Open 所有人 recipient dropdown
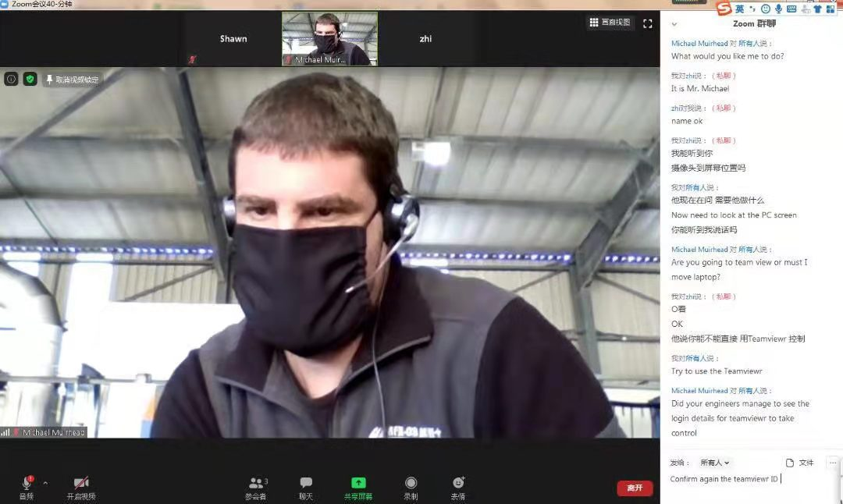 [x=715, y=463]
